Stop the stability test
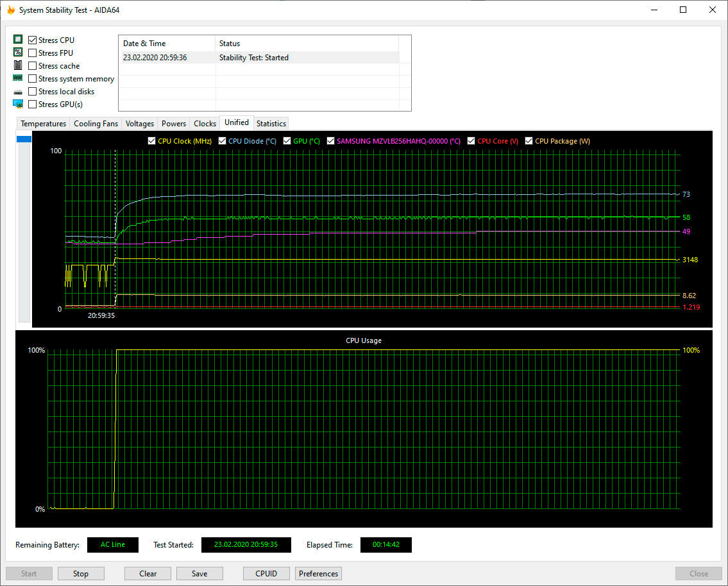728x586 pixels. tap(81, 574)
